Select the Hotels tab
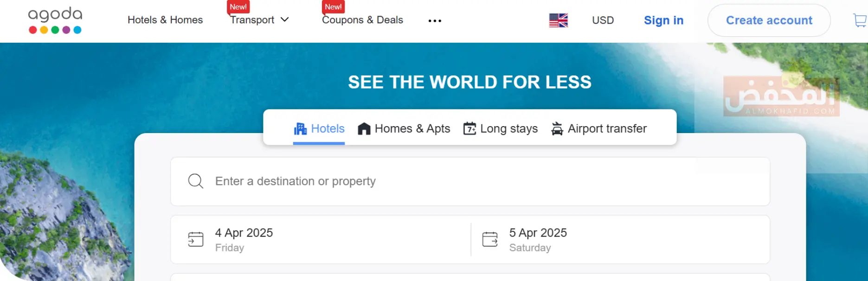The image size is (868, 281). tap(319, 129)
